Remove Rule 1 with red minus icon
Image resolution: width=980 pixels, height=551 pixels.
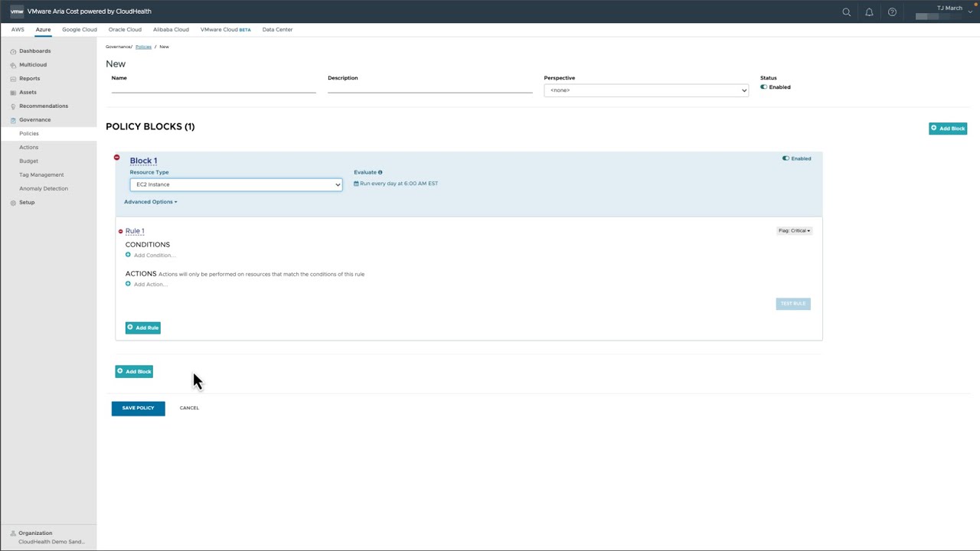120,231
